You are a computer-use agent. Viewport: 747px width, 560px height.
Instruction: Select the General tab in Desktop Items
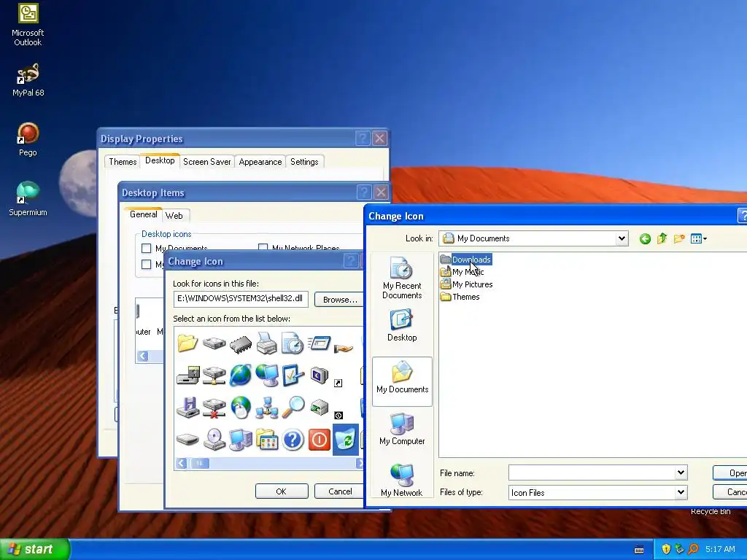(144, 214)
